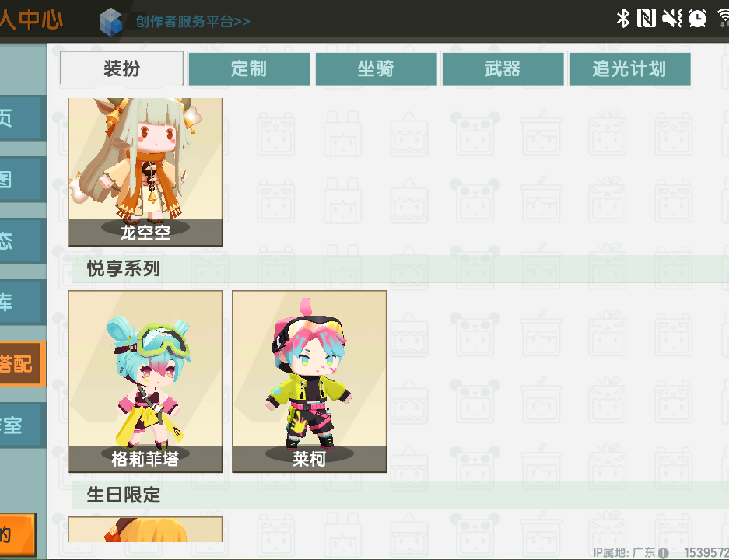Tap the NFC status icon

click(647, 19)
